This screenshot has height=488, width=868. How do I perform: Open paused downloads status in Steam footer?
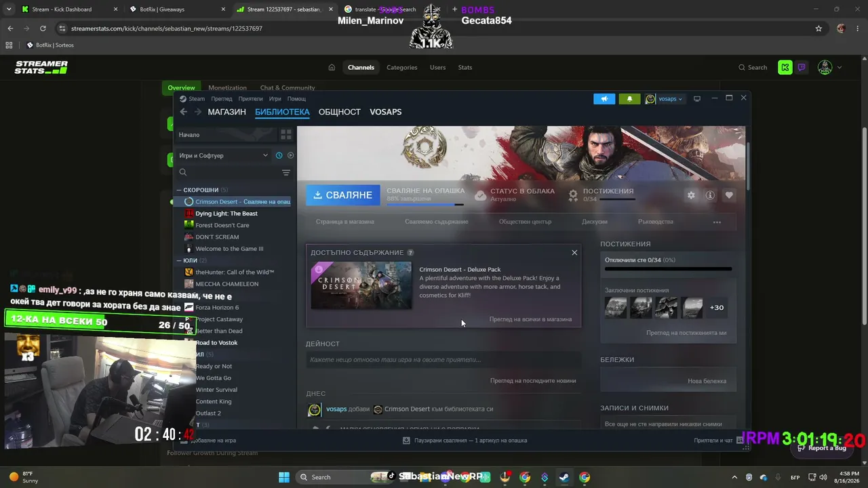tap(465, 441)
